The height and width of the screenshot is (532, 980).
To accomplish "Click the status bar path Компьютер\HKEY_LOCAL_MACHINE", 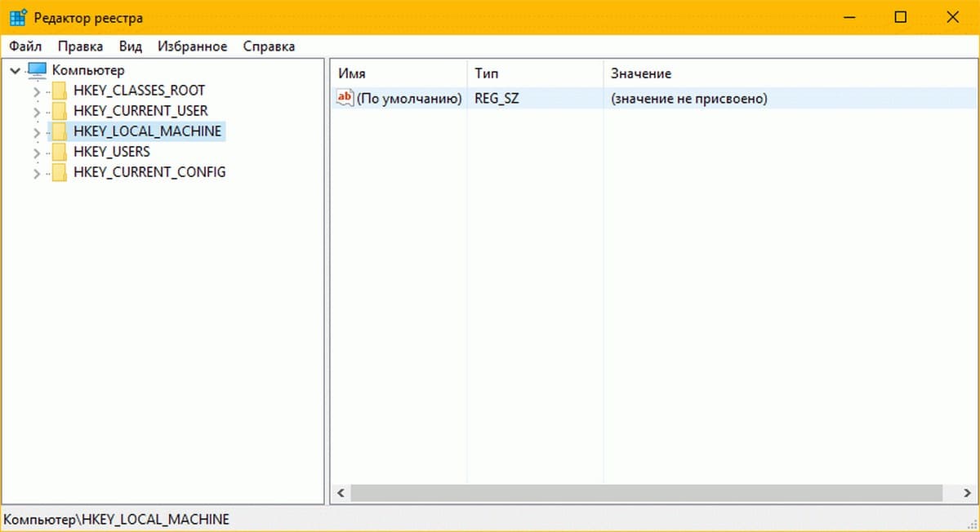I will (117, 519).
